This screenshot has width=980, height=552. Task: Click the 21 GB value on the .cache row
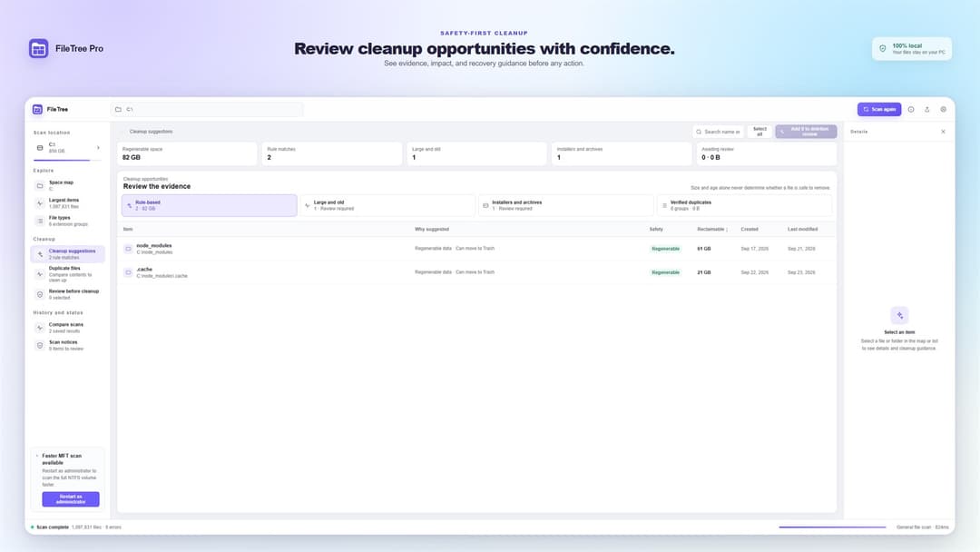point(704,272)
